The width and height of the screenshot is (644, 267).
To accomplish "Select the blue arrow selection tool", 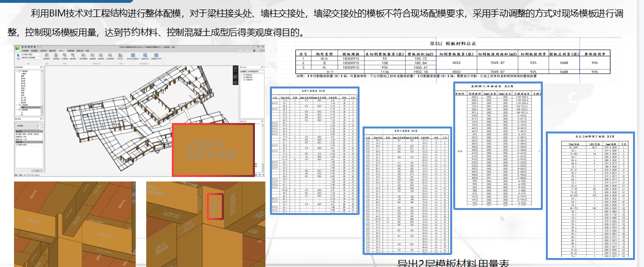I will click(18, 56).
